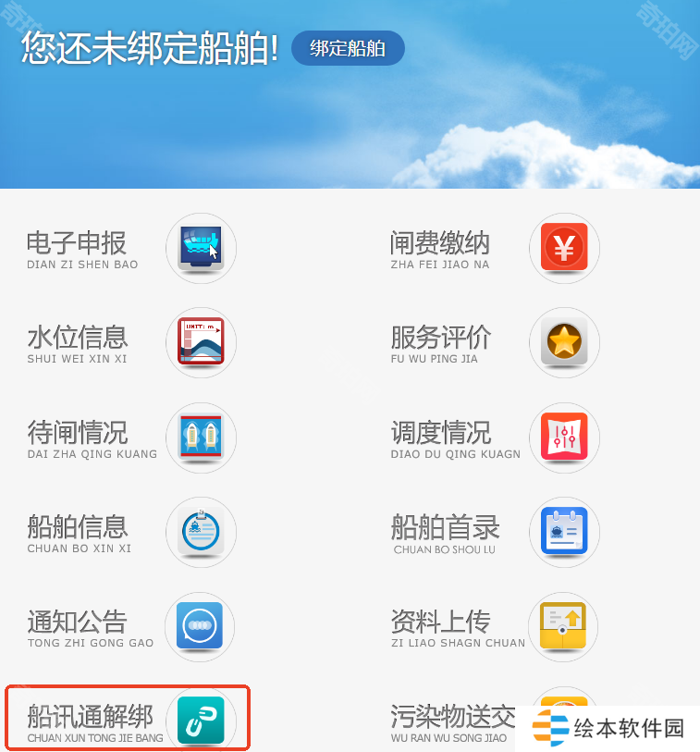Open the 闸费缴纳 red yuan icon
Viewport: 700px width, 752px height.
click(564, 249)
